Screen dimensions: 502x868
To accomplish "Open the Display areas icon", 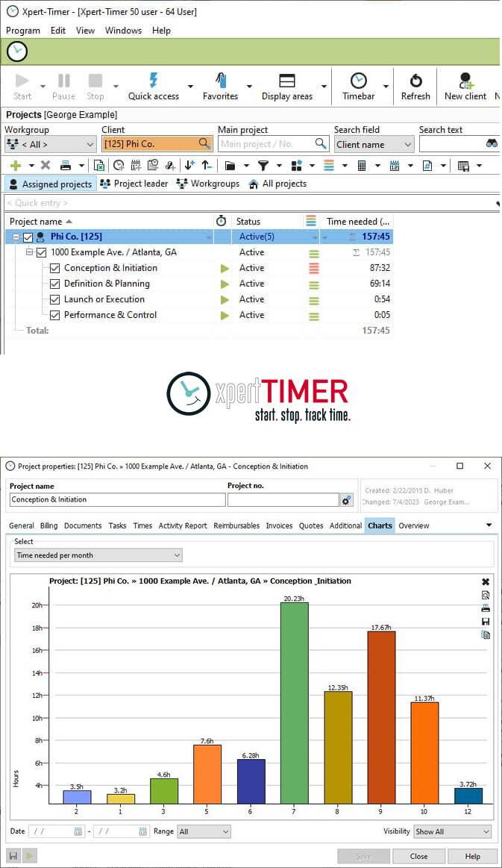I will point(286,81).
